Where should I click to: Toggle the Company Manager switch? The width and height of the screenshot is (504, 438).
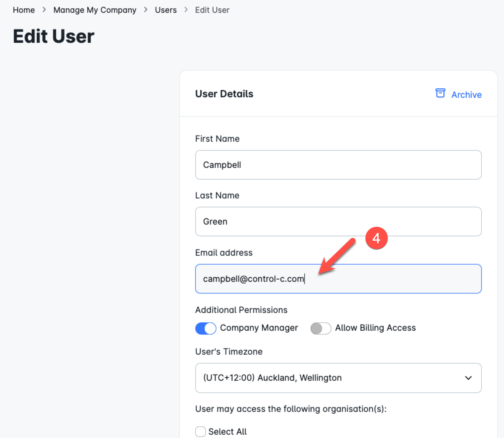click(206, 328)
